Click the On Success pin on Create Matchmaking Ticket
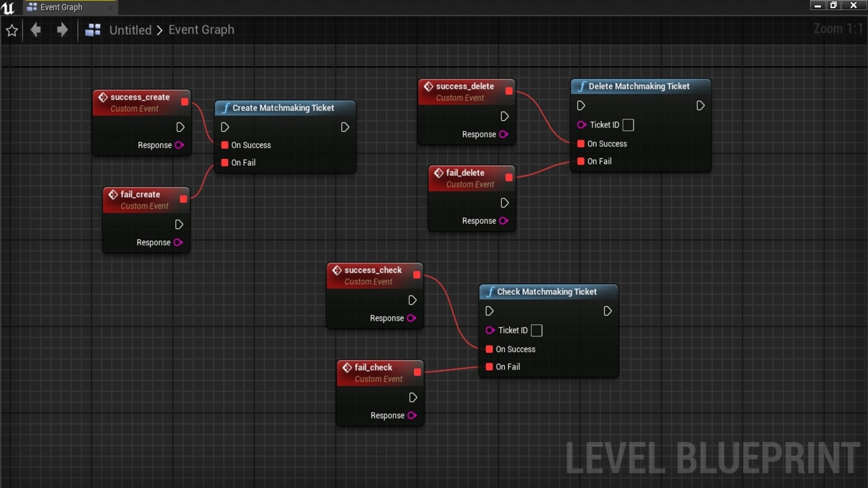 (224, 145)
